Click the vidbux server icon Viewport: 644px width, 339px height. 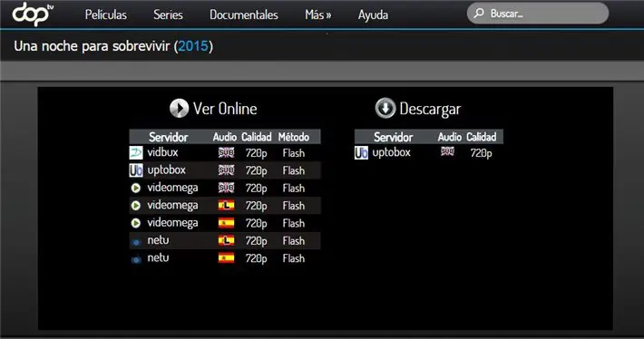136,152
